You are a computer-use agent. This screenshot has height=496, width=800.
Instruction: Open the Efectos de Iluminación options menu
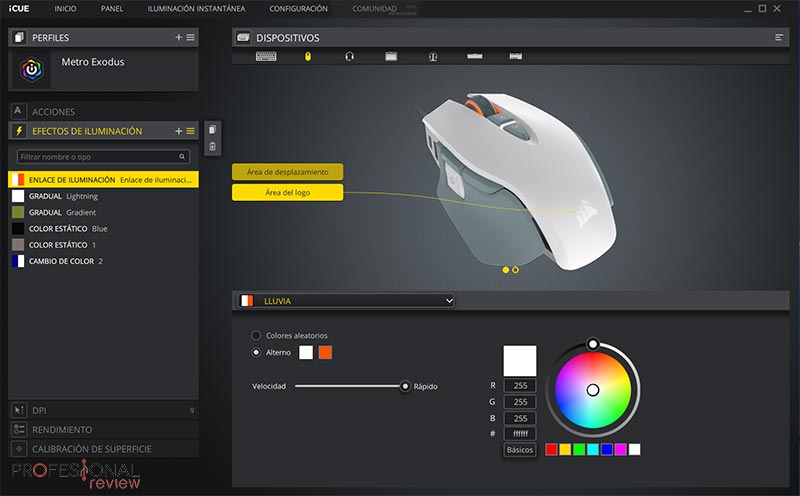190,131
